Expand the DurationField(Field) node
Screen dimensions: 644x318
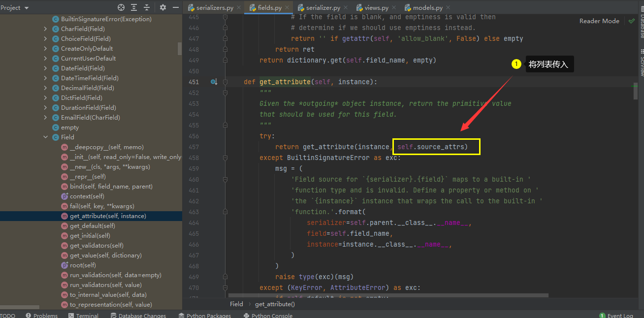pyautogui.click(x=45, y=108)
